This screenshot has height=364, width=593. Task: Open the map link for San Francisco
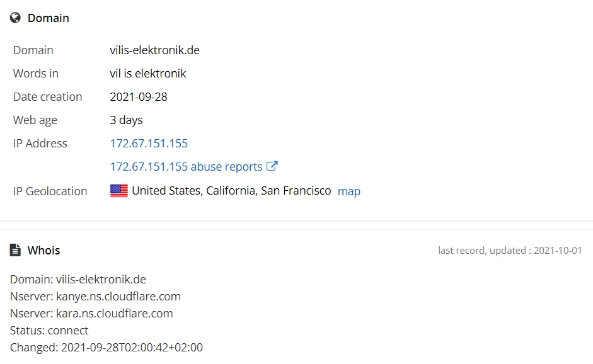348,191
